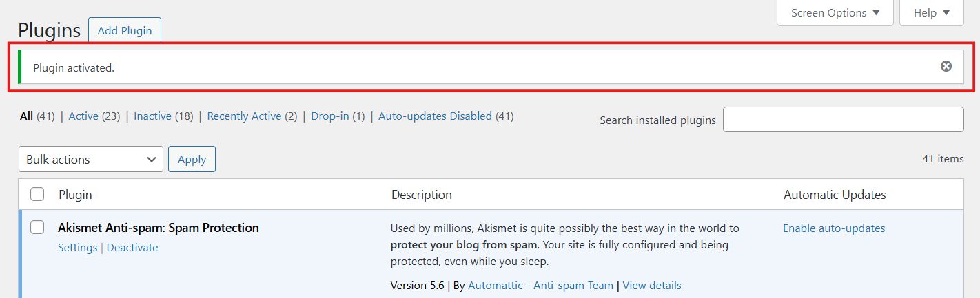The width and height of the screenshot is (980, 298).
Task: Visit Automattic - Anti-spam Team author link
Action: click(x=540, y=286)
